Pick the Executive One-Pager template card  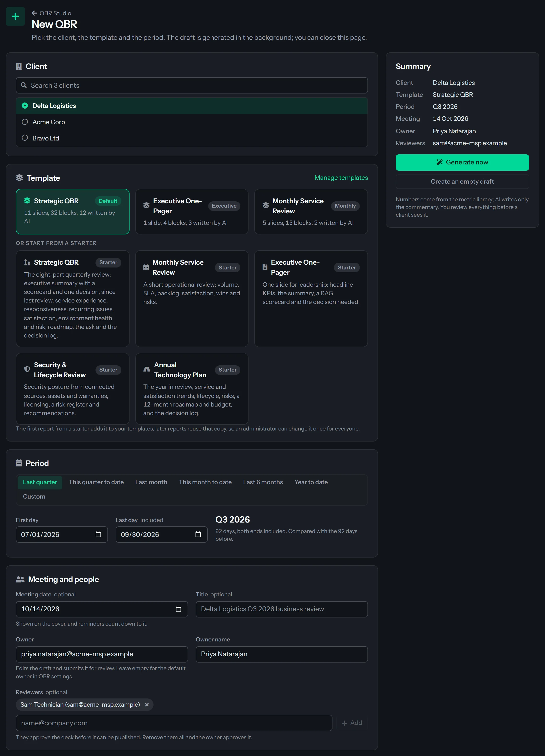coord(192,212)
